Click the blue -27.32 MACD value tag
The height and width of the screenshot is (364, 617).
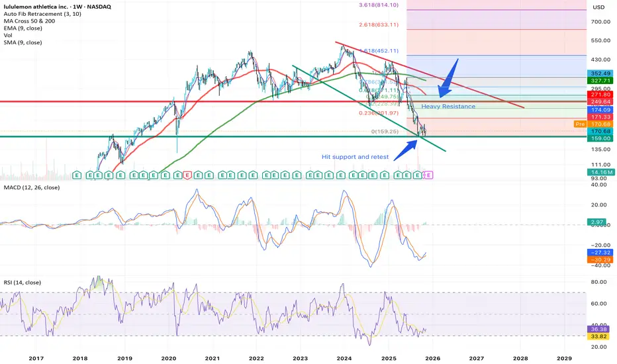click(600, 252)
